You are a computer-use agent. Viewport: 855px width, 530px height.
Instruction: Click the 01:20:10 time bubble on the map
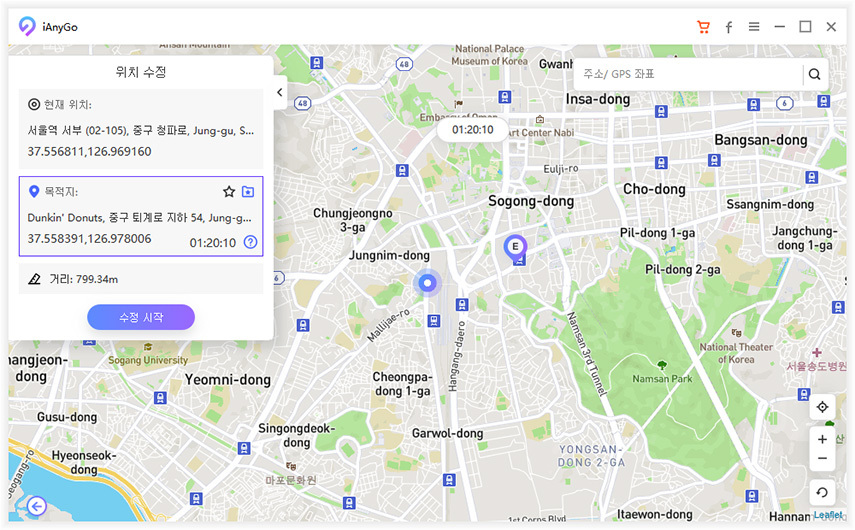pos(473,130)
